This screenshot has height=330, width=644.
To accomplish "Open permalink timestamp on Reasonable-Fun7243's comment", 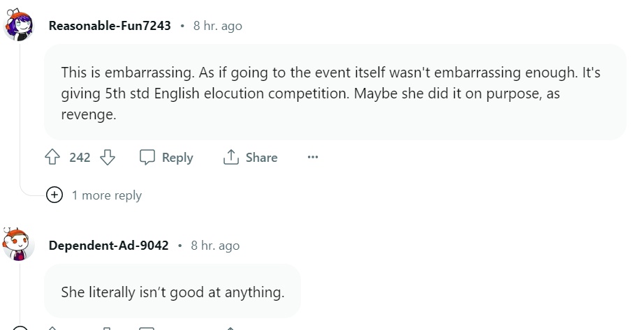I will 218,26.
